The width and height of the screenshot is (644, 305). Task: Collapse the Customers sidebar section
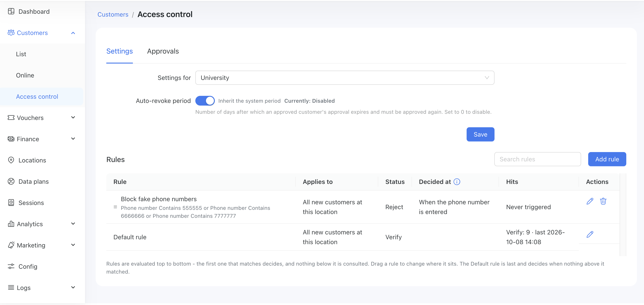pyautogui.click(x=73, y=33)
